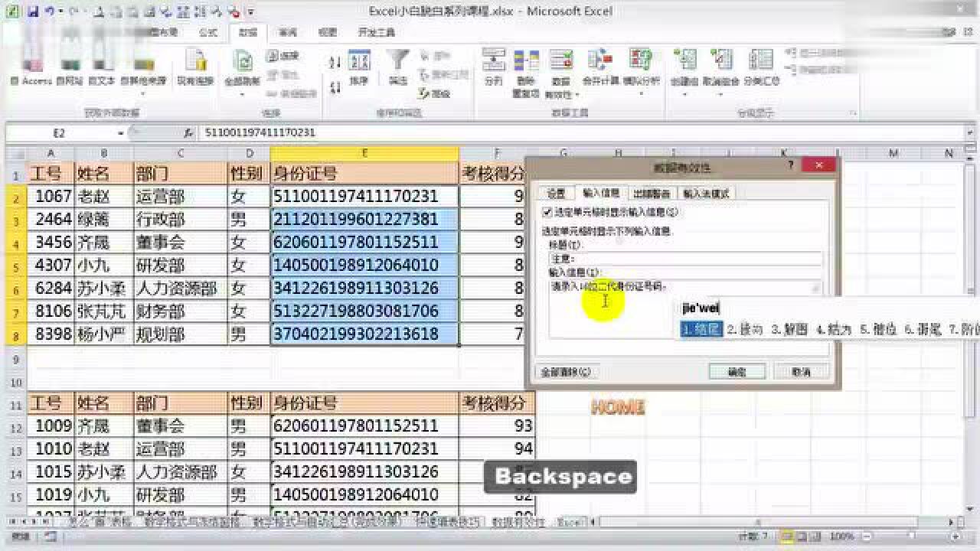
Task: Click What-If Analysis (模拟分析) icon
Action: 641,61
